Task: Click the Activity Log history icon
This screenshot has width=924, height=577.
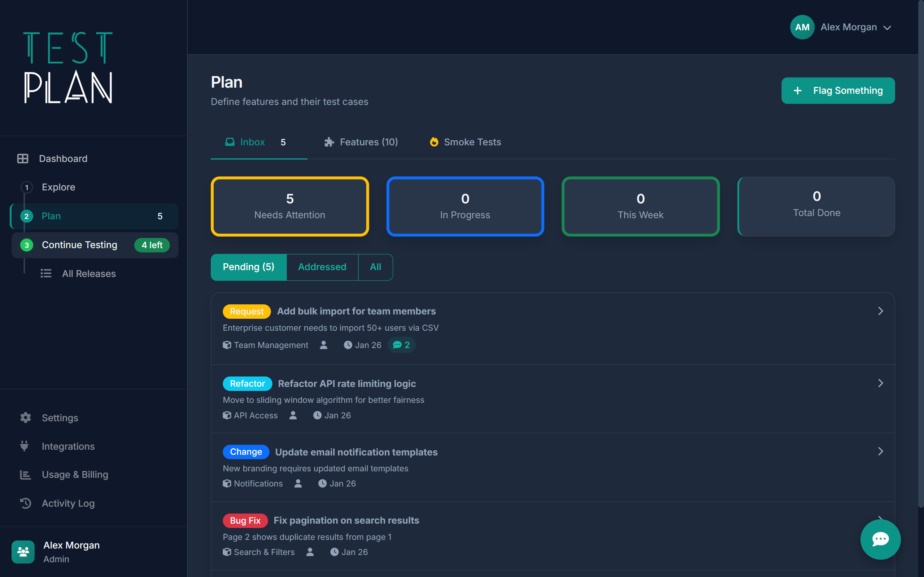Action: pyautogui.click(x=25, y=503)
